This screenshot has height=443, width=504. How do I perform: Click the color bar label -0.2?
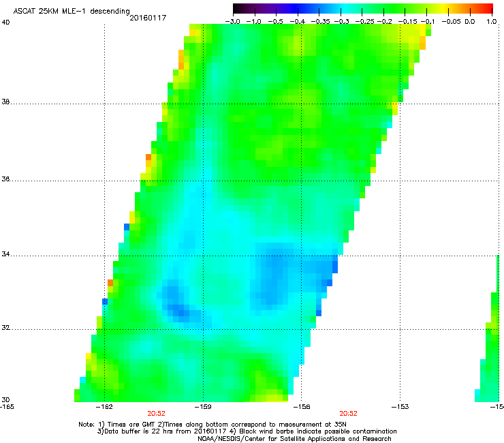point(384,22)
